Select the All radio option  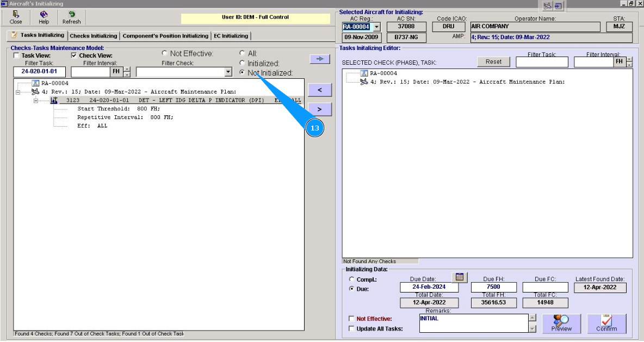[242, 53]
